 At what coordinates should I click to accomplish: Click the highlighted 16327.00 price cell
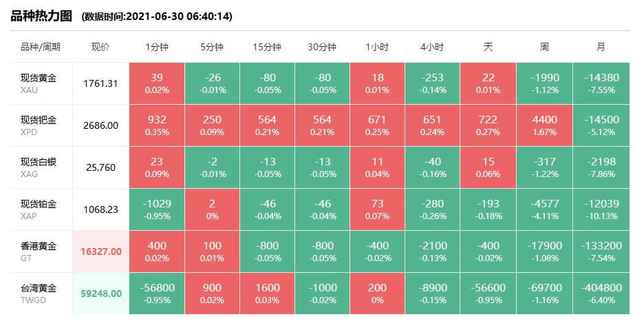100,251
